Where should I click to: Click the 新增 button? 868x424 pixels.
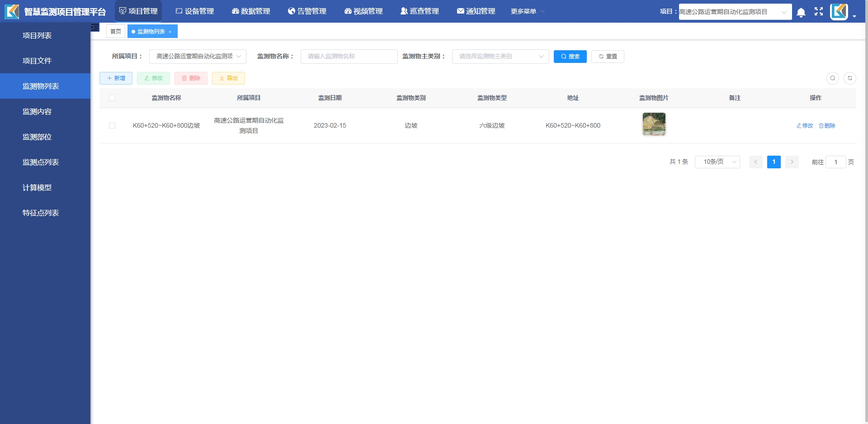(x=116, y=78)
